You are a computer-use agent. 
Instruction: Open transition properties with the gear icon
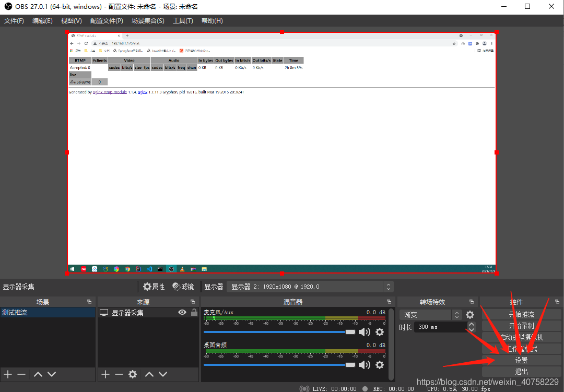(x=470, y=315)
